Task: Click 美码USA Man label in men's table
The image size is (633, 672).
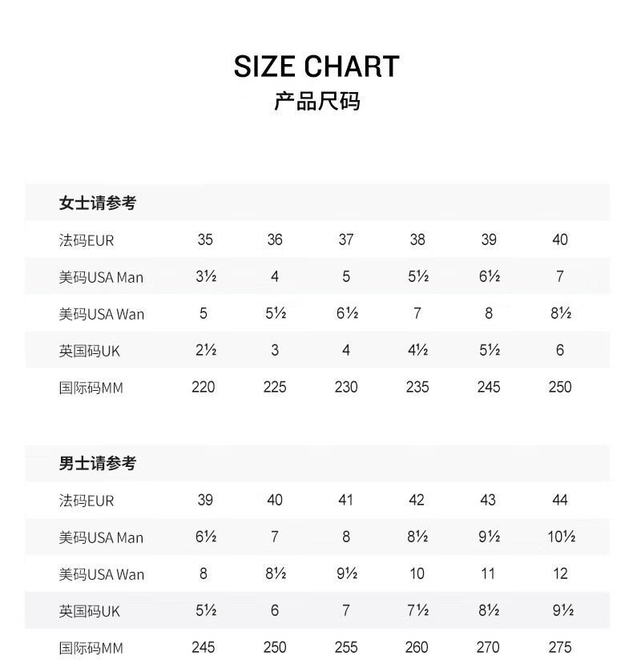Action: point(101,537)
